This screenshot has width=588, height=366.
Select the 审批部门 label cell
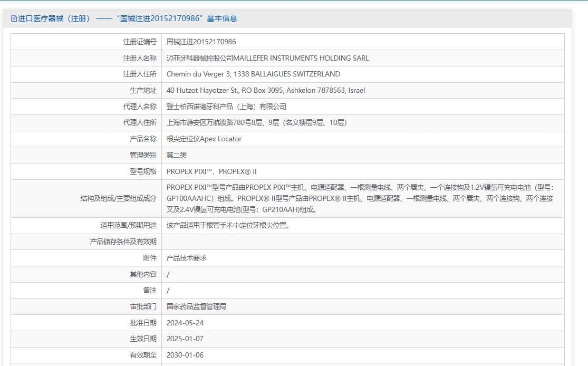pos(86,306)
